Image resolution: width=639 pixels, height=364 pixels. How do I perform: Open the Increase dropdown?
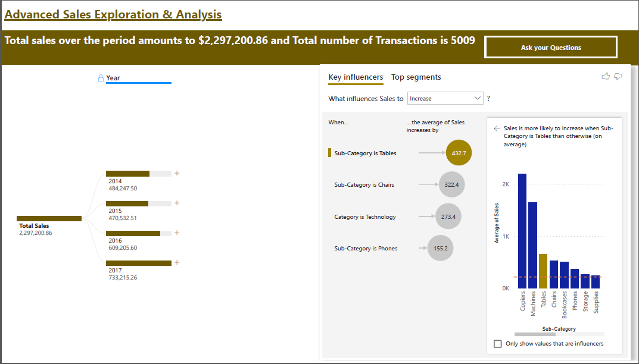(445, 98)
